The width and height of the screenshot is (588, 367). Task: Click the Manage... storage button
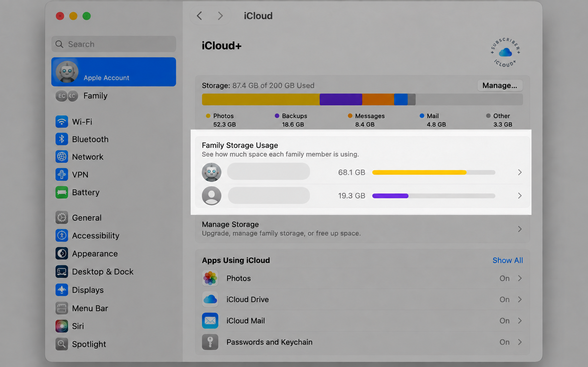(499, 86)
